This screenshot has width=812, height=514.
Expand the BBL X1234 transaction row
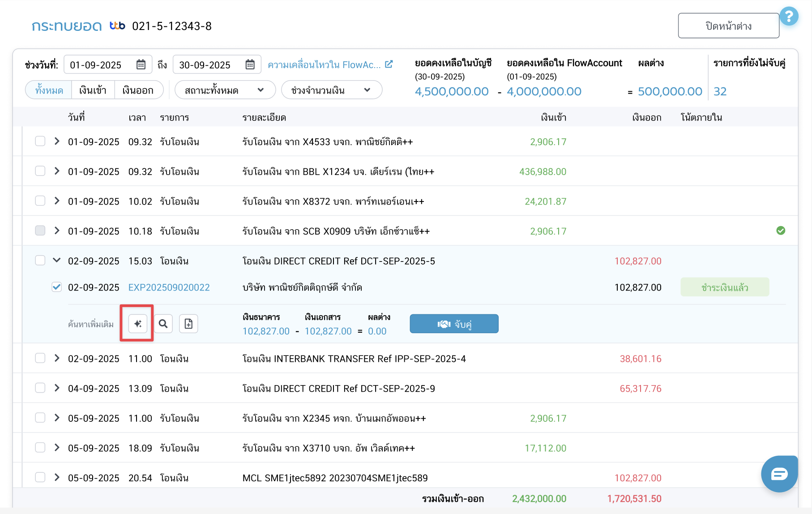[x=57, y=171]
